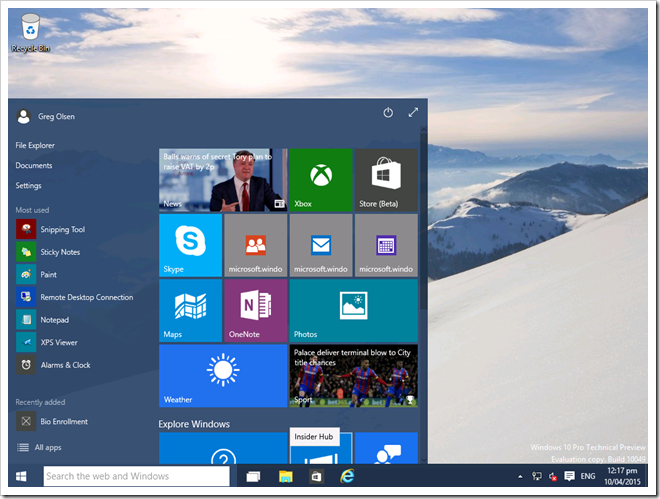Launch the Skype tile
Screen dimensions: 660x499
point(190,245)
